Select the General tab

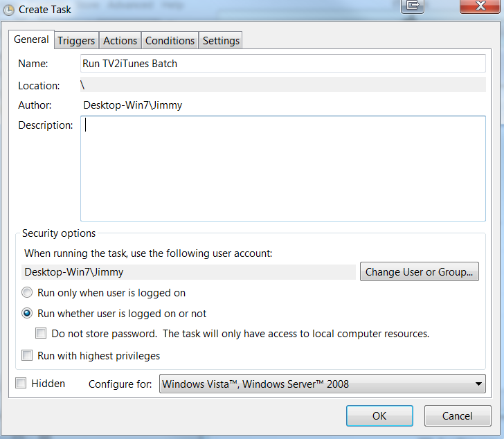(31, 39)
